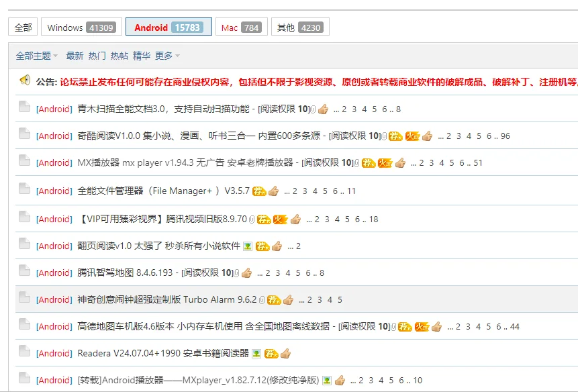Click the thumbs-up icon on 翻页阅读v1.0 thread
Image resolution: width=578 pixels, height=392 pixels.
276,246
